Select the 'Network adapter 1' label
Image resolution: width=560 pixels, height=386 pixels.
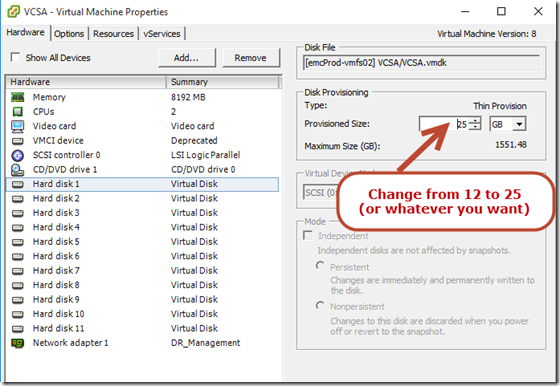[x=70, y=343]
